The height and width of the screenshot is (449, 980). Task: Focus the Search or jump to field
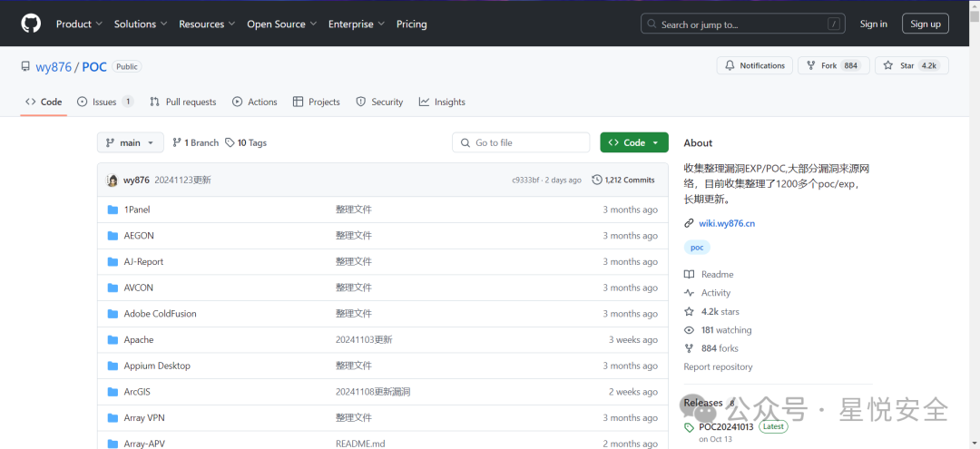click(744, 24)
